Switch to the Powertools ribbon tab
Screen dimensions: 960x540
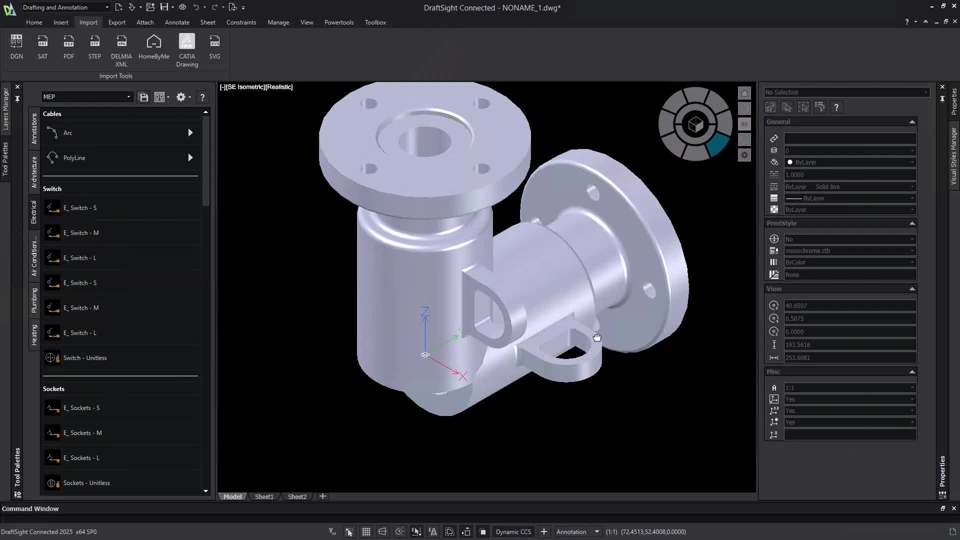[x=339, y=22]
